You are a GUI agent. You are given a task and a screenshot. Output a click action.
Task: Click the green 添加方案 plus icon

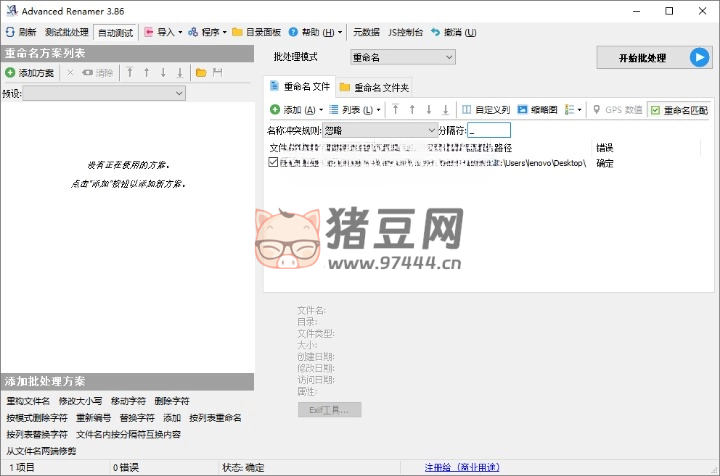tap(10, 73)
